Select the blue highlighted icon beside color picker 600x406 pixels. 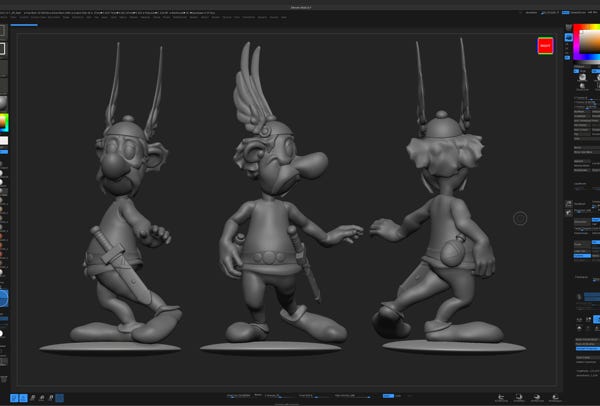point(569,37)
